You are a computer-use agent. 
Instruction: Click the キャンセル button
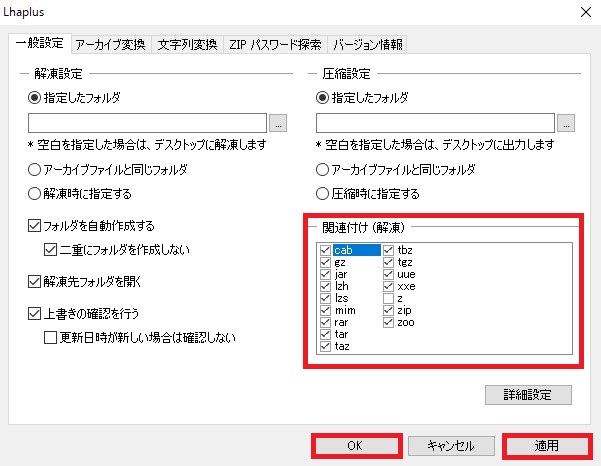point(451,446)
